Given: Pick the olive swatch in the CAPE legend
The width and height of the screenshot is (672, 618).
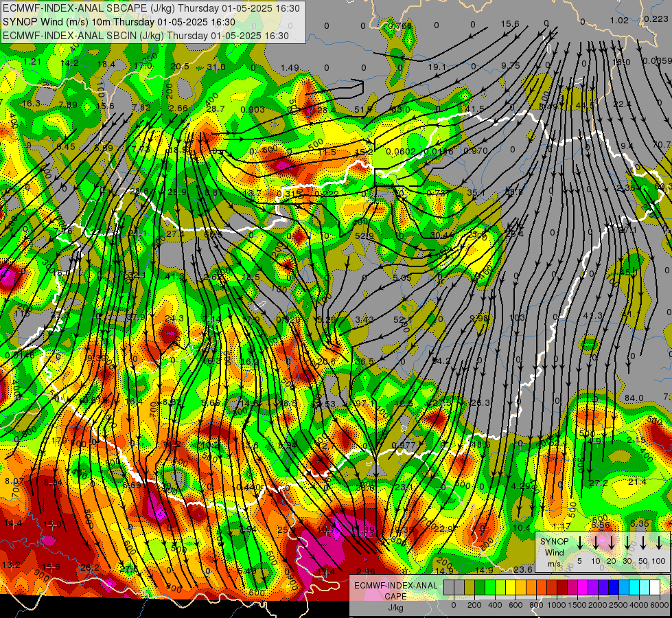Looking at the screenshot, I should [470, 587].
